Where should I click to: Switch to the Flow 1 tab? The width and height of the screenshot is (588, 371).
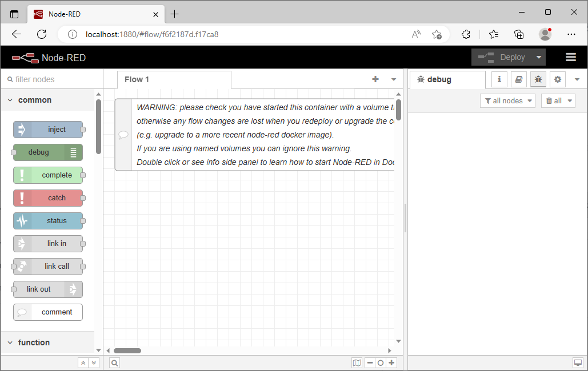coord(174,79)
